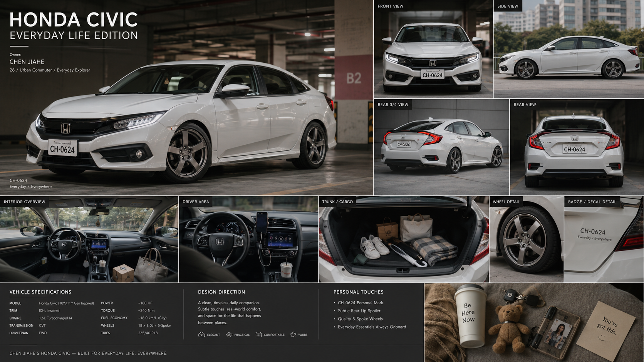Image resolution: width=644 pixels, height=362 pixels.
Task: Open the straight rear view car photo
Action: [577, 147]
